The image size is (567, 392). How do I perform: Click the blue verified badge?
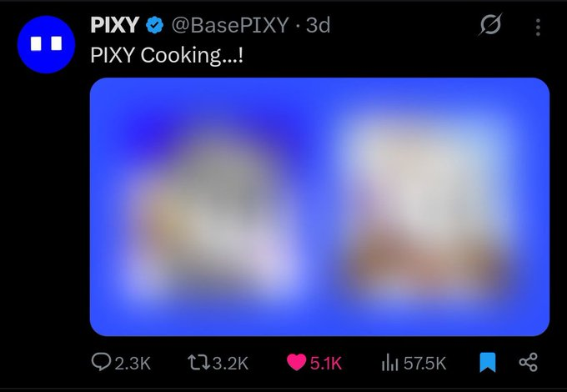click(x=155, y=25)
